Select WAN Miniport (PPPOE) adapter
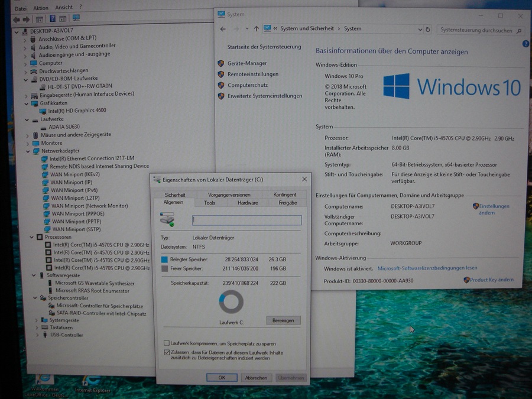Image resolution: width=532 pixels, height=399 pixels. click(x=78, y=214)
